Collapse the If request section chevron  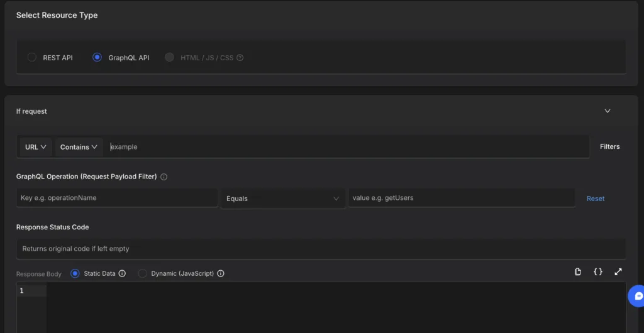[x=608, y=111]
